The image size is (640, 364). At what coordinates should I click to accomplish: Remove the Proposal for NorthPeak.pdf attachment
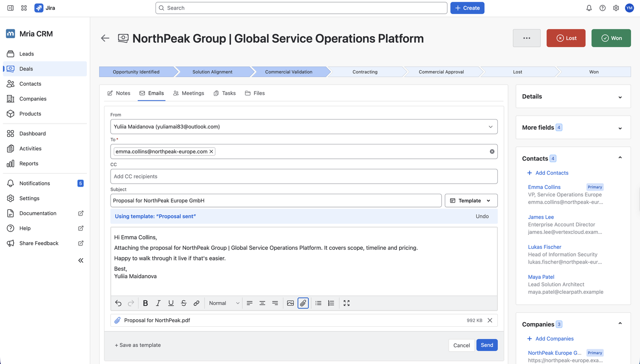[x=490, y=320]
